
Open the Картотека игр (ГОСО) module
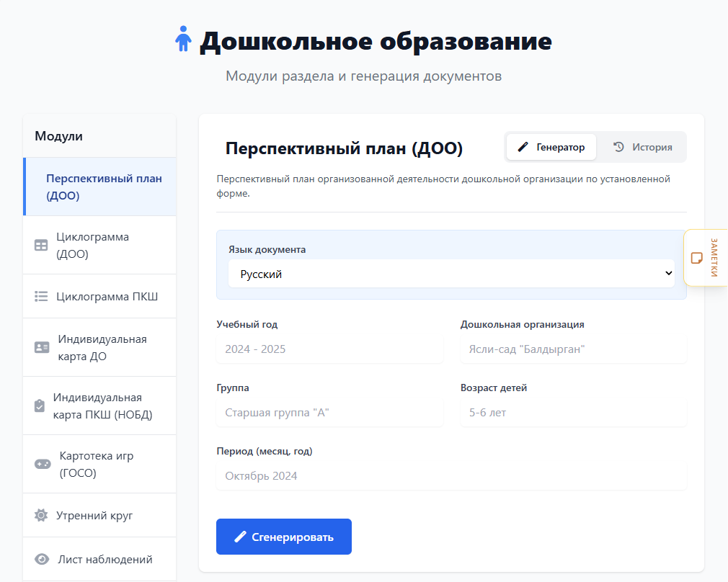[x=99, y=464]
